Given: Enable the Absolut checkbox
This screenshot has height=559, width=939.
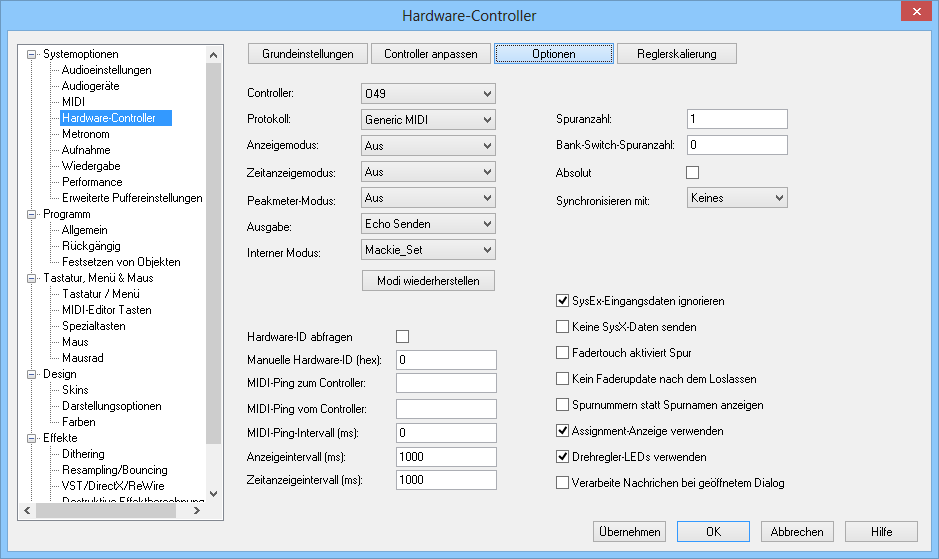Looking at the screenshot, I should click(x=692, y=172).
